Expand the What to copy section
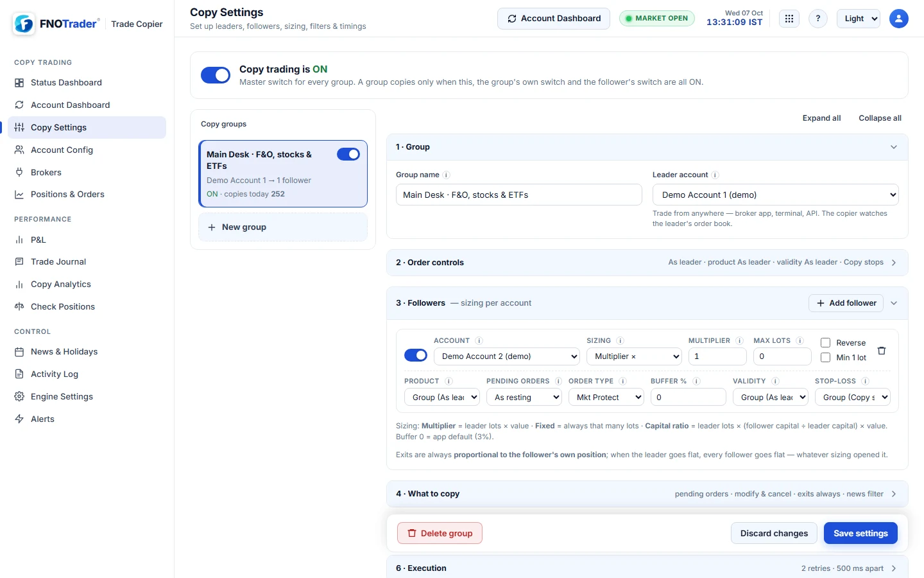 (x=647, y=494)
